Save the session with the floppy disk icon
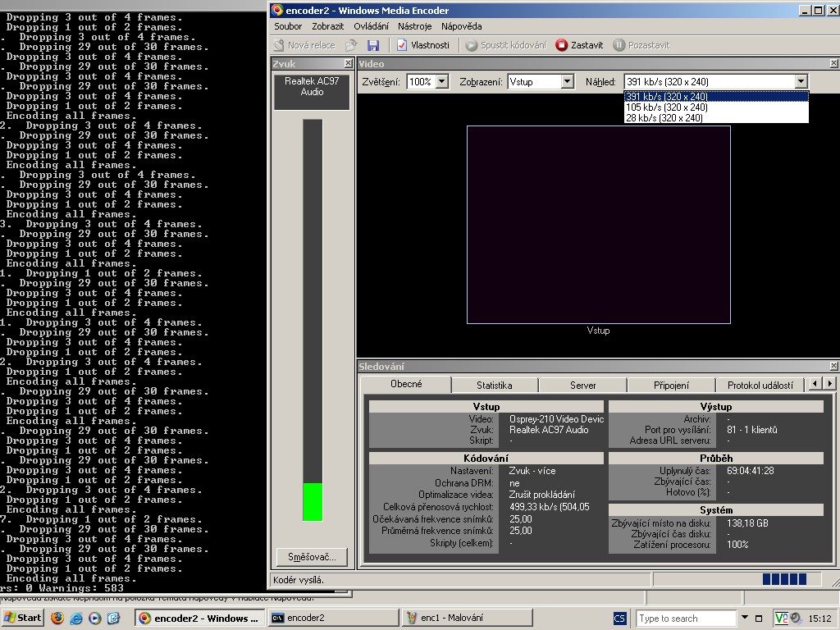This screenshot has width=840, height=630. [x=373, y=46]
